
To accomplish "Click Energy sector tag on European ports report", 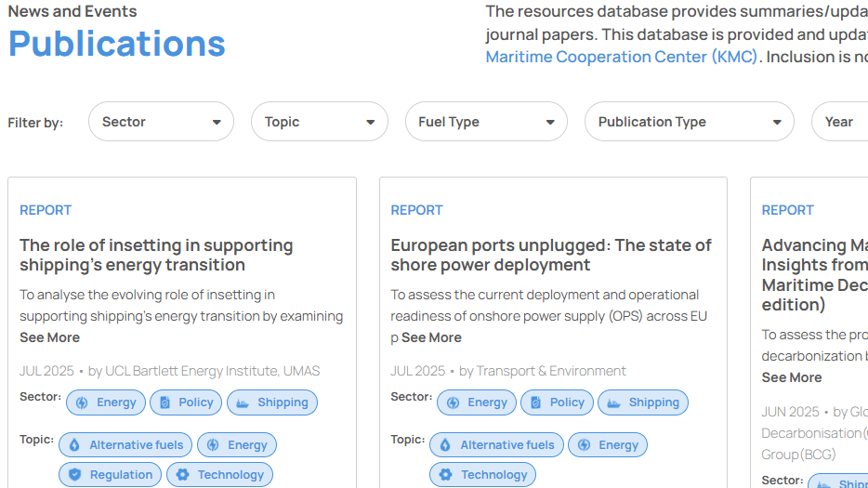I will coord(477,402).
